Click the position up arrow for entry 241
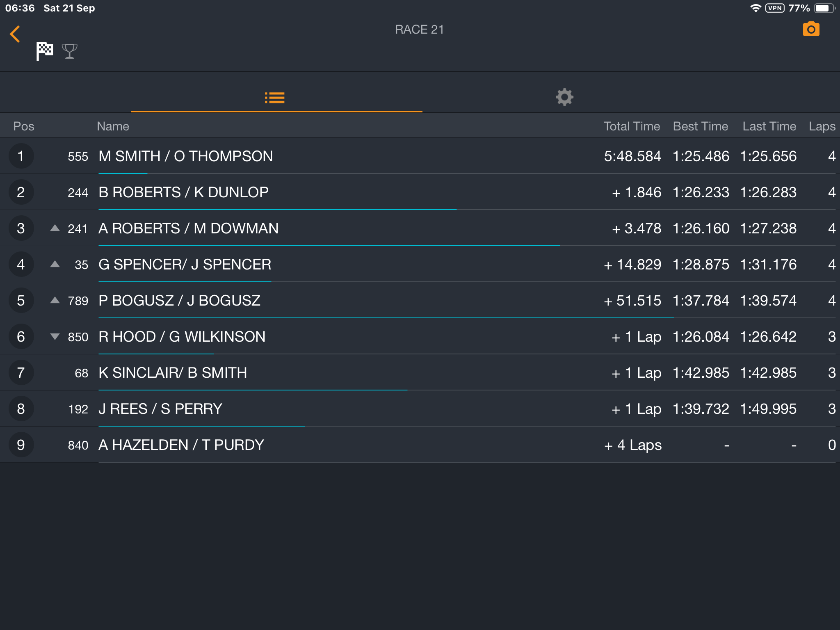Viewport: 840px width, 630px height. (x=55, y=228)
